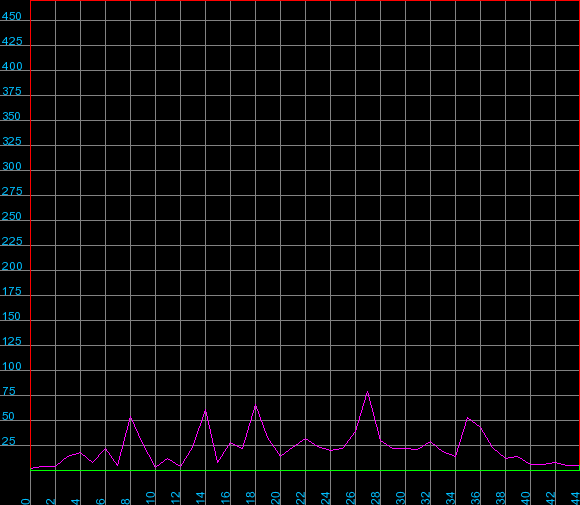The height and width of the screenshot is (505, 580).
Task: Click the 200 label on the vertical axis
Action: click(x=11, y=266)
